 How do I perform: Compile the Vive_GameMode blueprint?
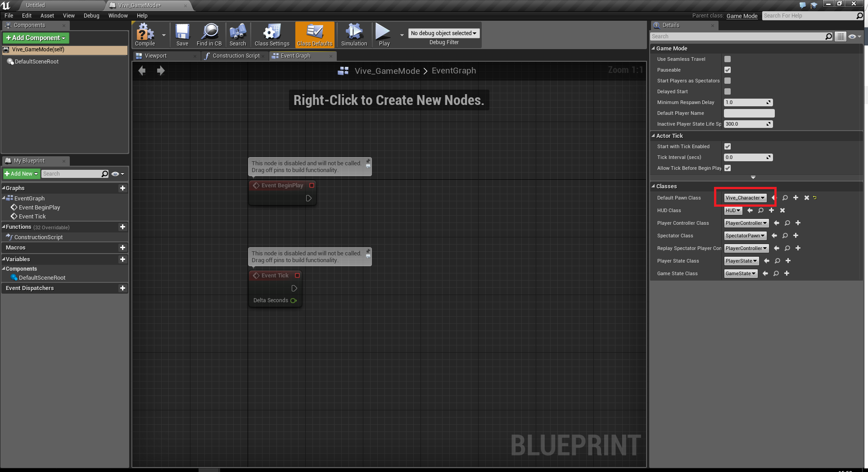click(145, 35)
